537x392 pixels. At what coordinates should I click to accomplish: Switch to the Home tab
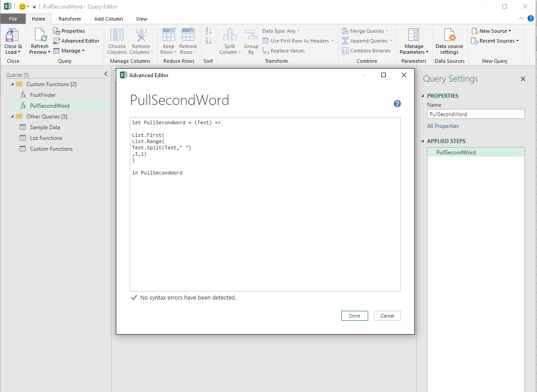pyautogui.click(x=39, y=19)
